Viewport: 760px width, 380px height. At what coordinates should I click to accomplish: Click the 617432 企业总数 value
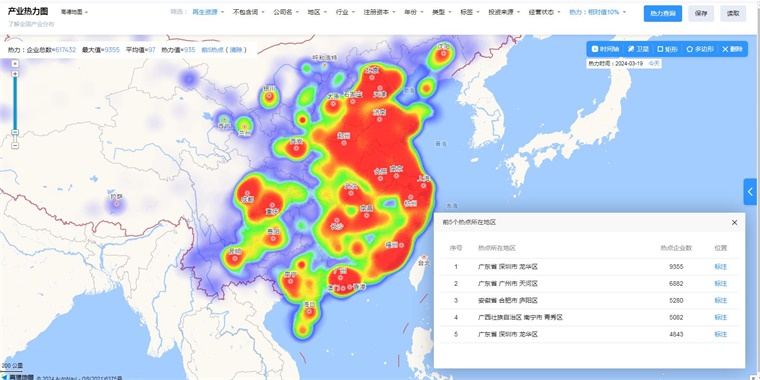pos(65,49)
